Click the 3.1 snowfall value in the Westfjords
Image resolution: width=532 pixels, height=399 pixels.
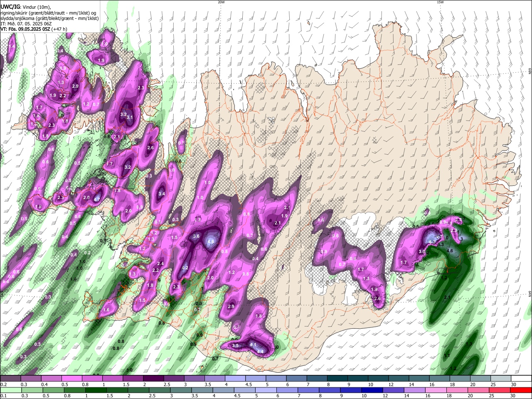pyautogui.click(x=130, y=118)
